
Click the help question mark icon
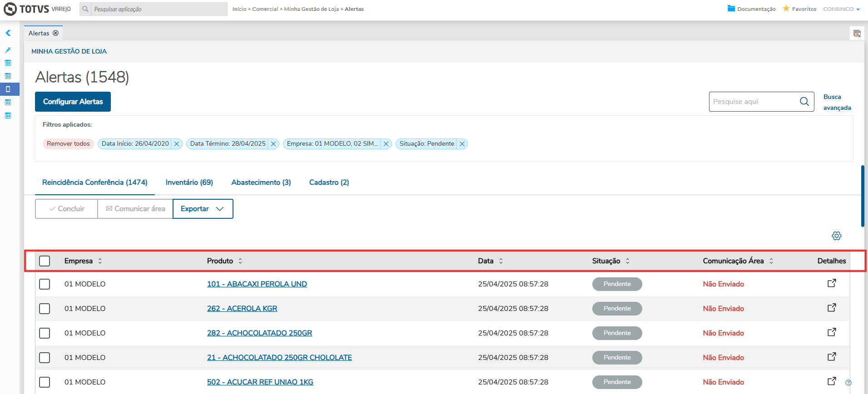pos(848,383)
